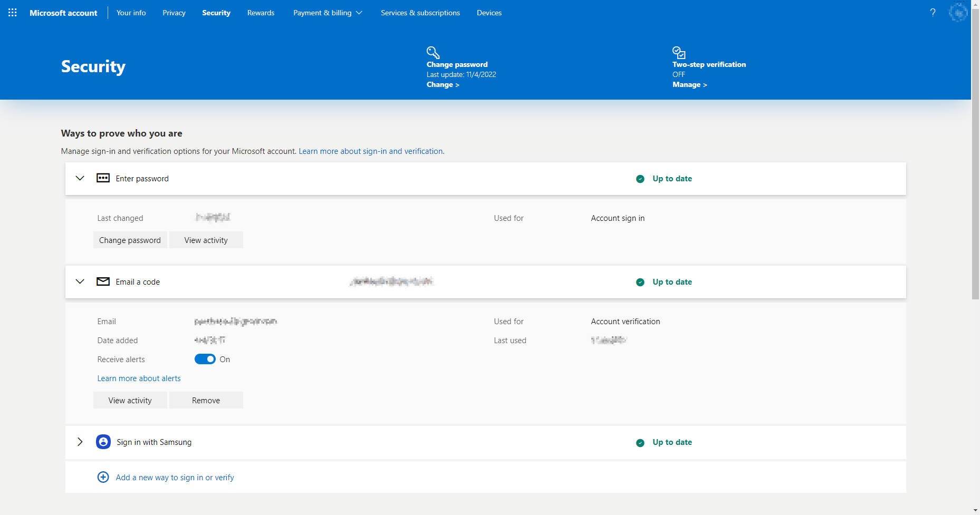980x515 pixels.
Task: Open the Payment & billing dropdown
Action: point(328,13)
